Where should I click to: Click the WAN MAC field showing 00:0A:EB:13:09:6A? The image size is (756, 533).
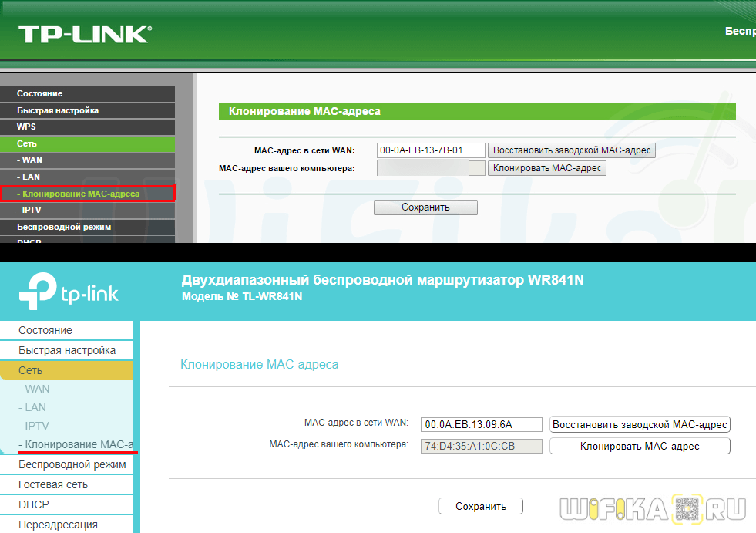pos(482,424)
